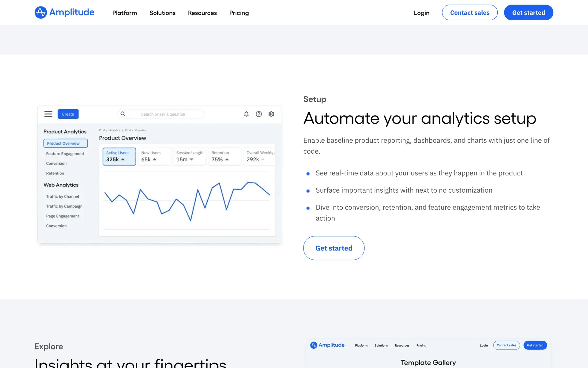Click the help question mark icon
Viewport: 588px width, 368px height.
(259, 114)
